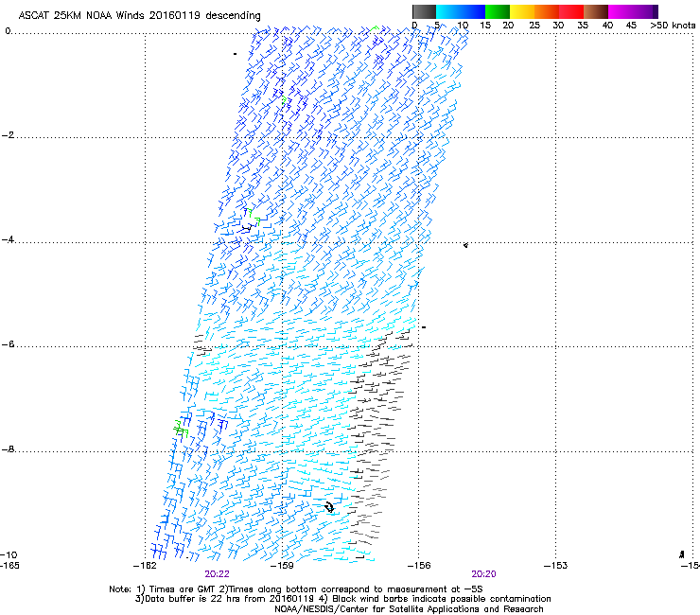Screen dimensions: 700x615
Task: Click the cyan-blue 5-15 knots color band
Action: pos(461,11)
